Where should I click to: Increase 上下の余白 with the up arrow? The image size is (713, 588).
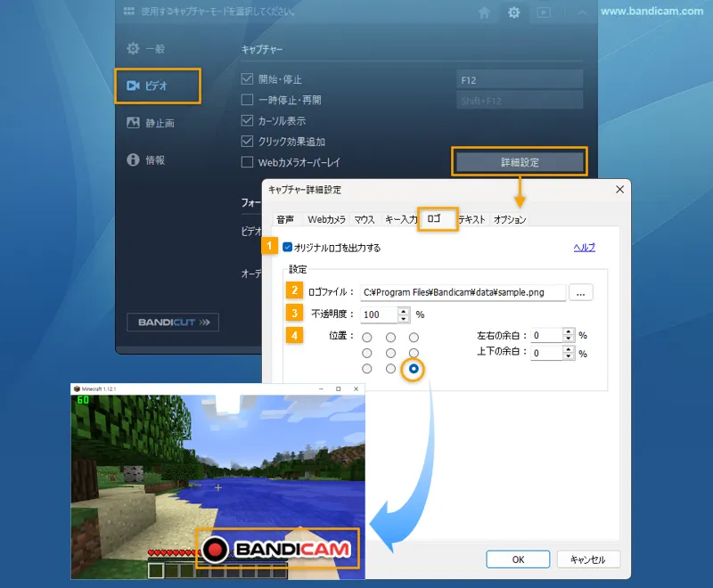point(569,349)
